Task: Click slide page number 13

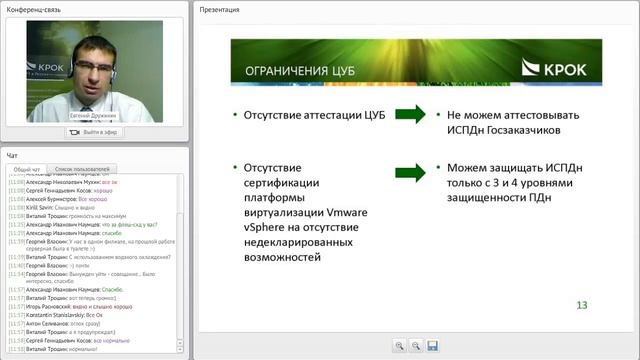Action: coord(582,305)
